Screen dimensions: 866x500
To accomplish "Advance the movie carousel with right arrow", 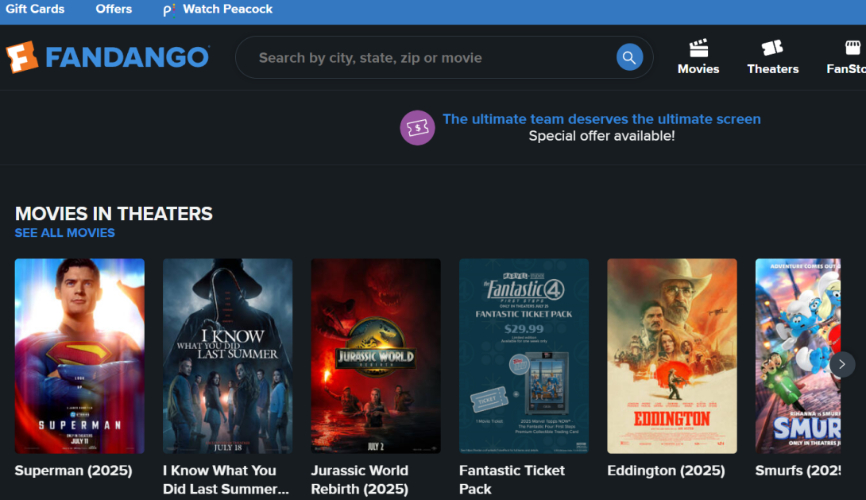I will (x=842, y=364).
